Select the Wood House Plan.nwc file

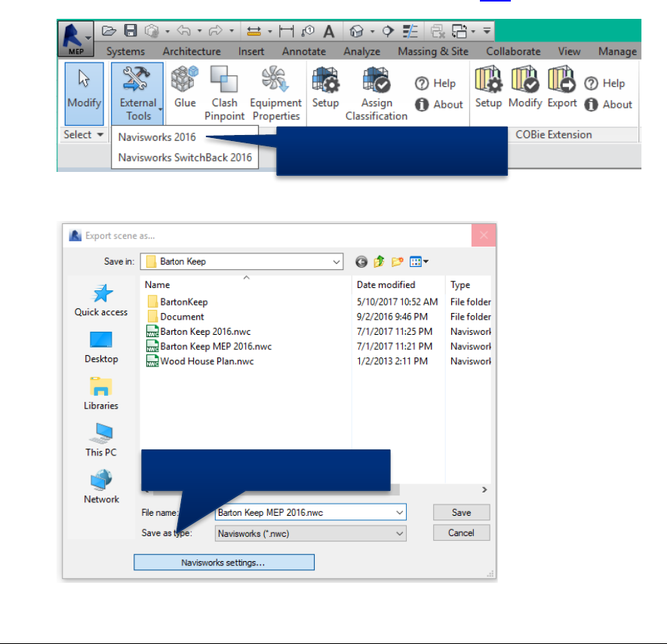click(x=200, y=361)
